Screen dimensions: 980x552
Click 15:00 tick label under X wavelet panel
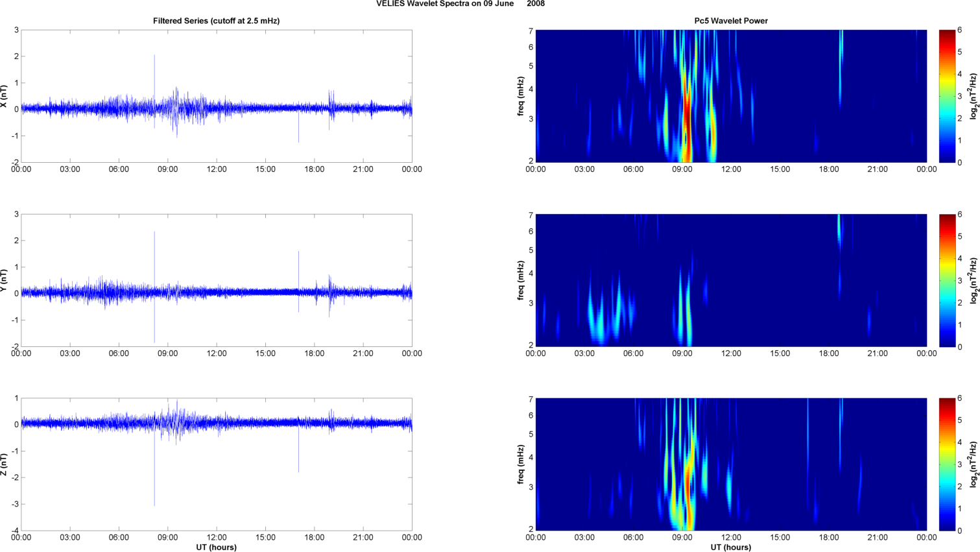click(x=780, y=169)
